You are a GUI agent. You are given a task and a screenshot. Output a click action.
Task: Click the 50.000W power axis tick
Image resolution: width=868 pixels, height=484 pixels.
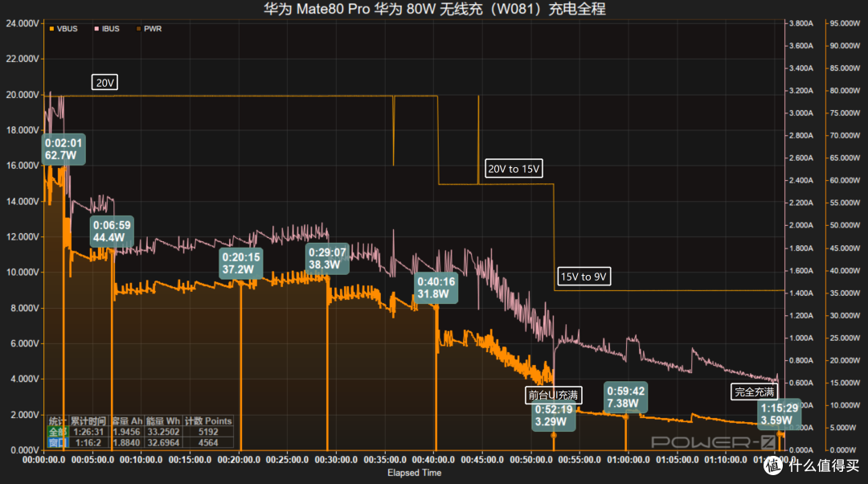pyautogui.click(x=845, y=225)
